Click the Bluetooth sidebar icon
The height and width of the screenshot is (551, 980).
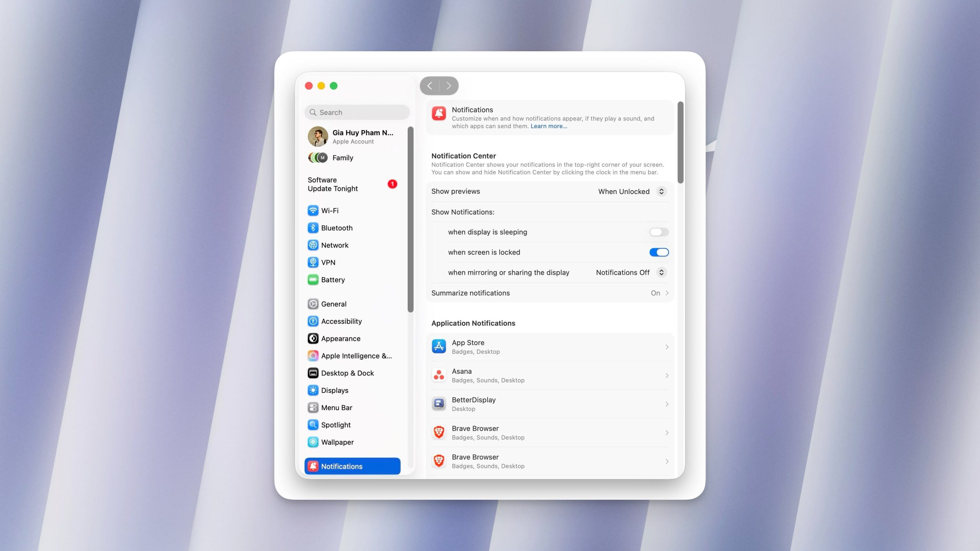click(x=313, y=228)
